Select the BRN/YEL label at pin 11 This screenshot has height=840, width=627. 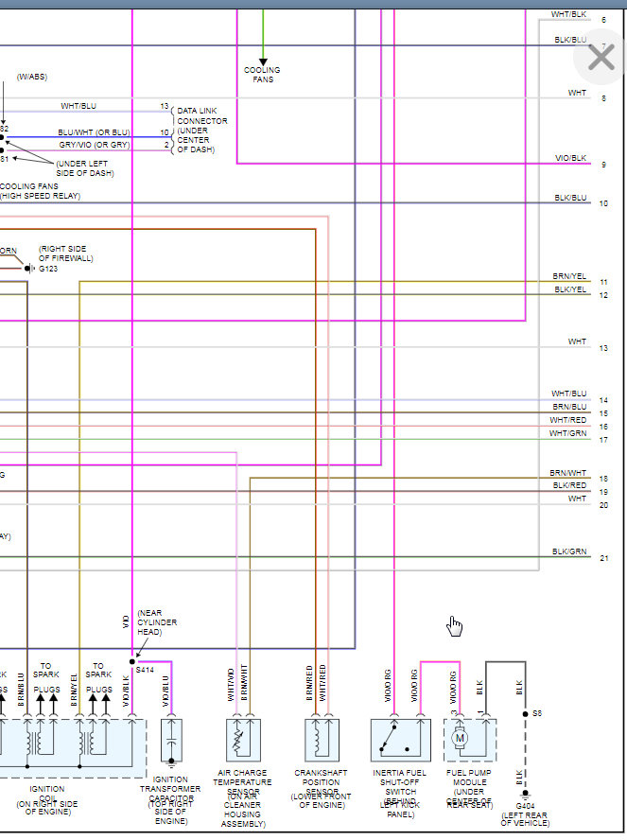(x=569, y=276)
